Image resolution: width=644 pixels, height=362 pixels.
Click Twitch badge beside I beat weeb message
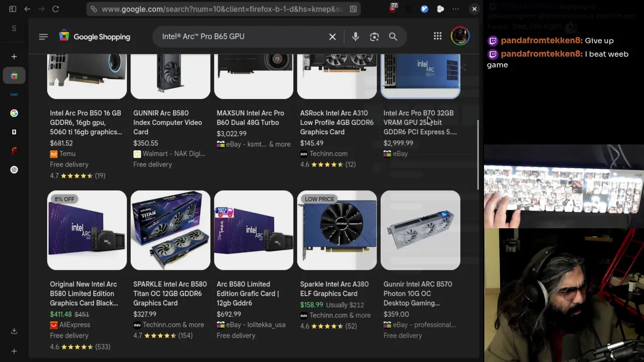[x=493, y=54]
